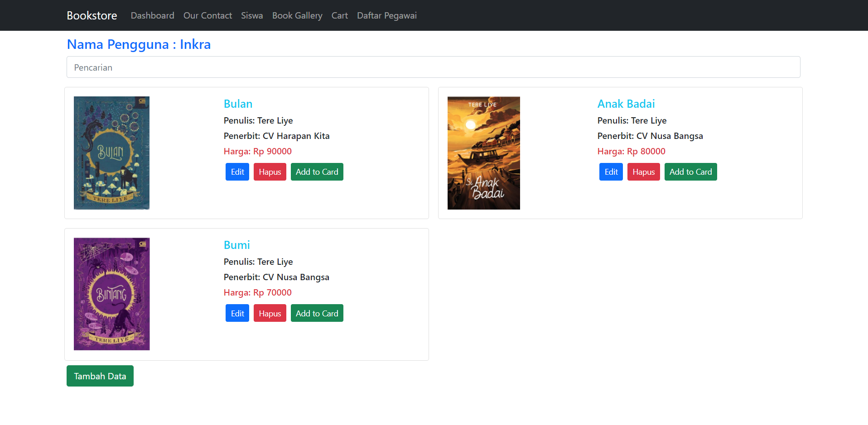The height and width of the screenshot is (425, 868).
Task: Hapus the Anak Badai book
Action: coord(643,172)
